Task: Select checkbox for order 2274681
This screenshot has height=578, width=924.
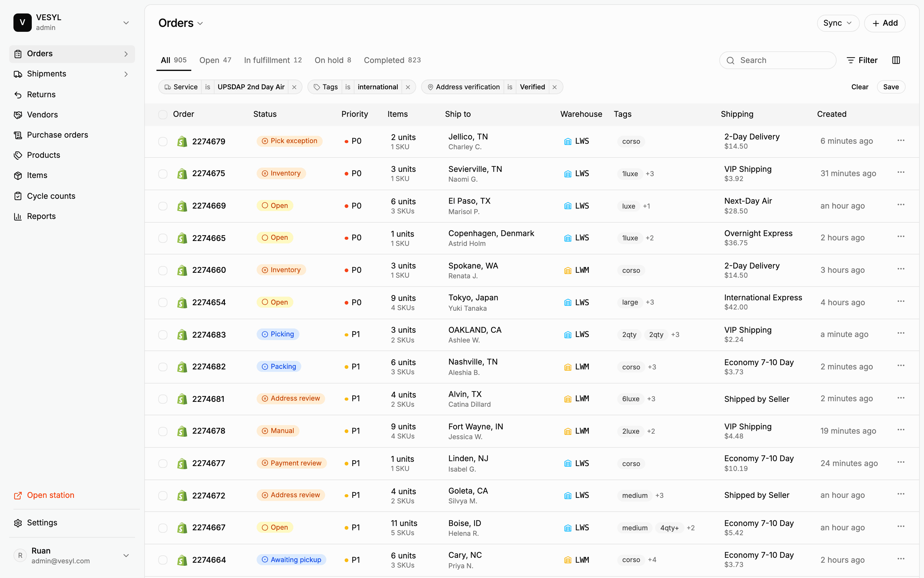Action: point(163,399)
